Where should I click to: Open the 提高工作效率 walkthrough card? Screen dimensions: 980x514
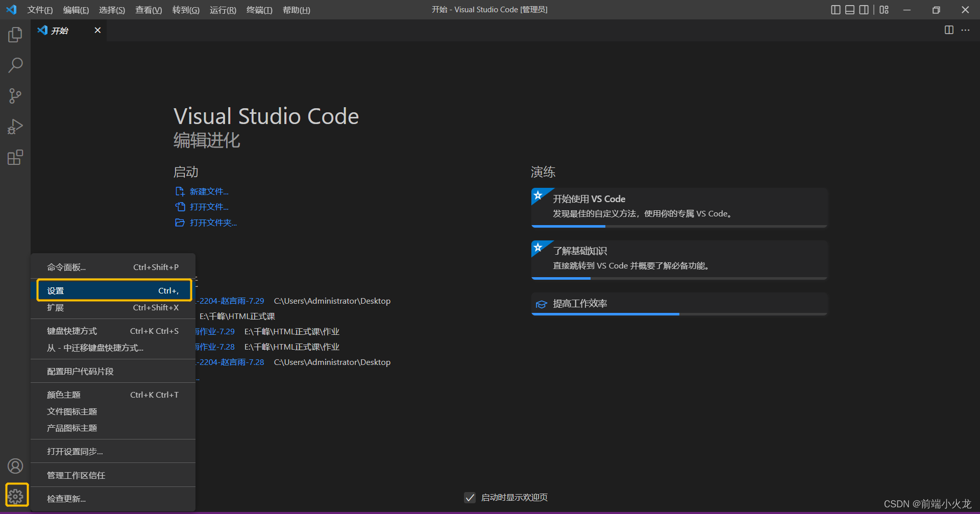coord(679,303)
